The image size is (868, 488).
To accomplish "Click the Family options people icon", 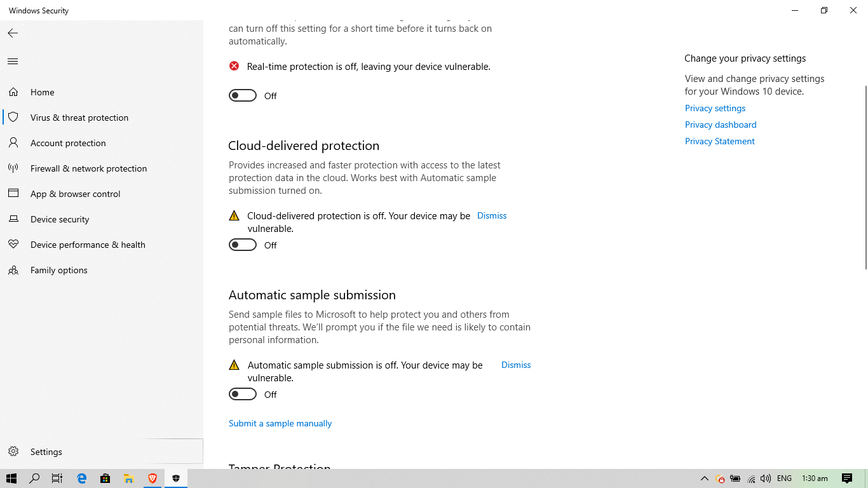I will 13,270.
